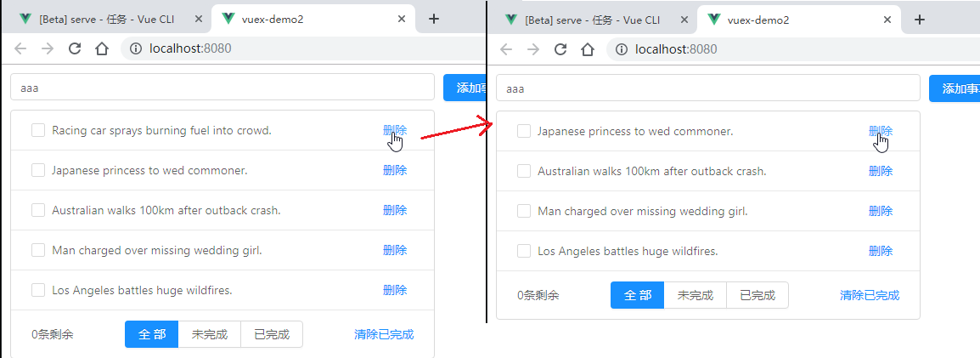Click back arrow in left browser window
This screenshot has width=980, height=358.
21,48
